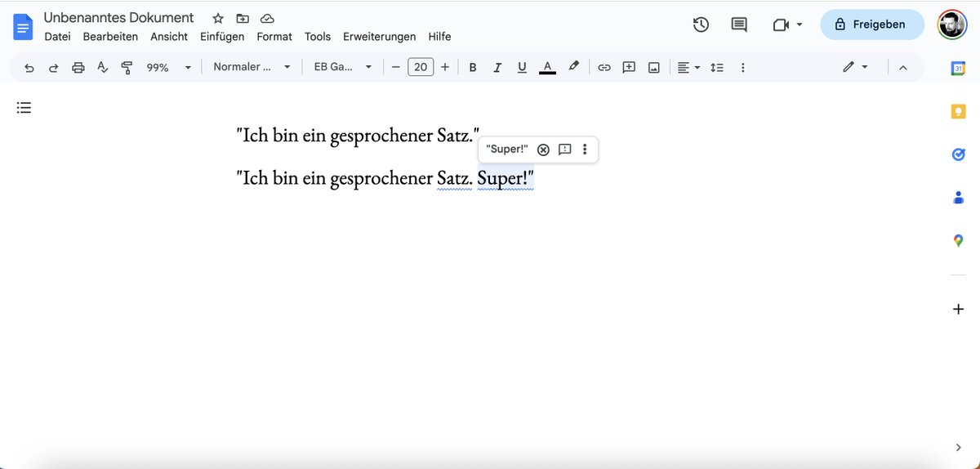Screen dimensions: 980x469
Task: Open version history clock icon
Action: (x=701, y=25)
